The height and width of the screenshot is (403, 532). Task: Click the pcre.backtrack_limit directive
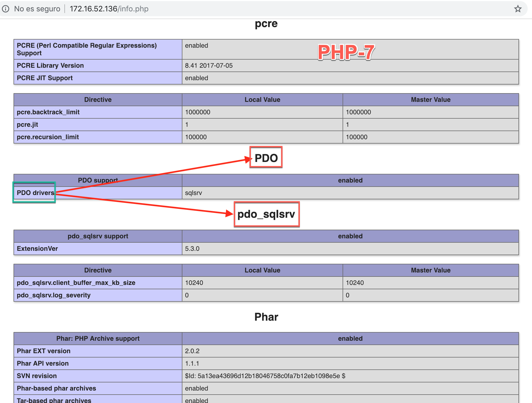tap(48, 112)
